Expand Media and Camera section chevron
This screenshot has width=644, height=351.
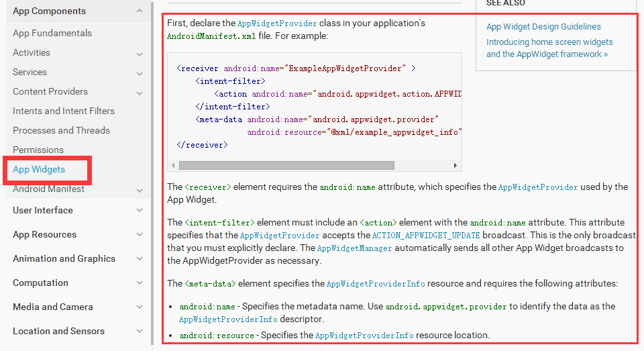coord(140,307)
